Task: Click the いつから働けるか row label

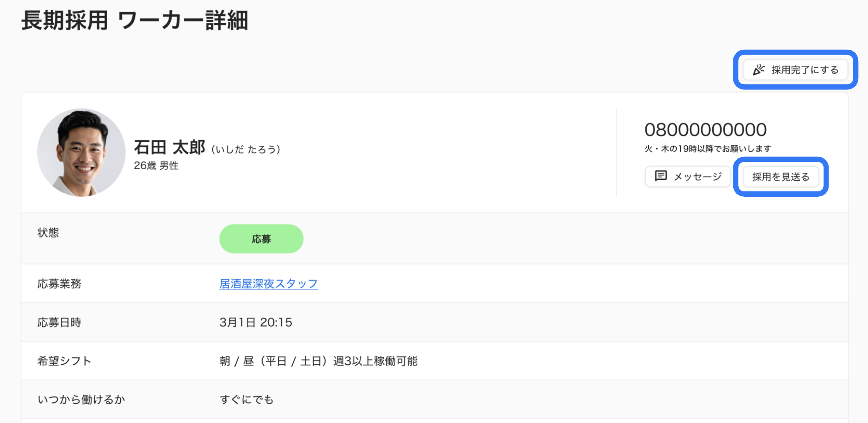Action: point(81,400)
